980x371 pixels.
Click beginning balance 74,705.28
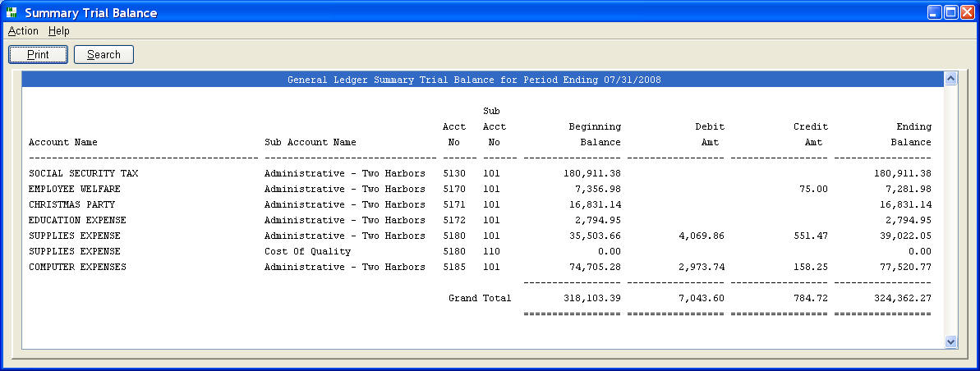point(595,268)
